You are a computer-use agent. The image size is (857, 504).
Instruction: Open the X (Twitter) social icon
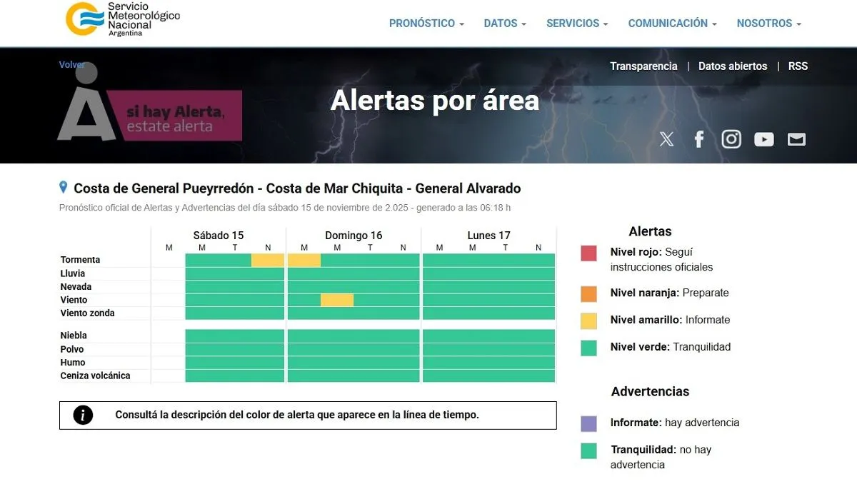(x=666, y=139)
